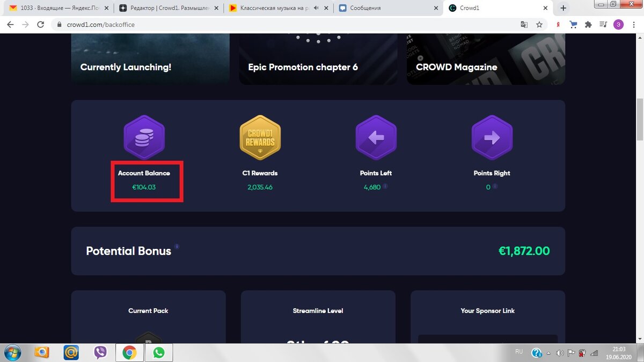644x362 pixels.
Task: Switch to the Сообщения tab
Action: pos(388,8)
